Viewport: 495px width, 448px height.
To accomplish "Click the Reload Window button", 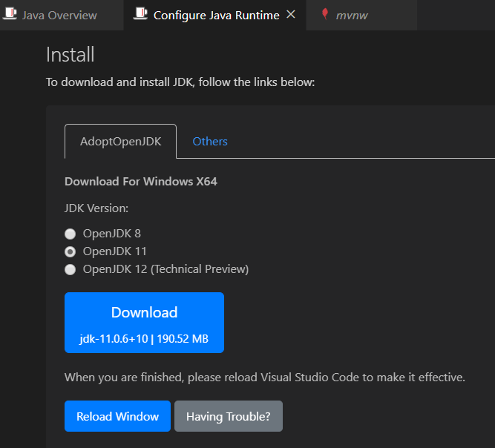I will [x=117, y=416].
